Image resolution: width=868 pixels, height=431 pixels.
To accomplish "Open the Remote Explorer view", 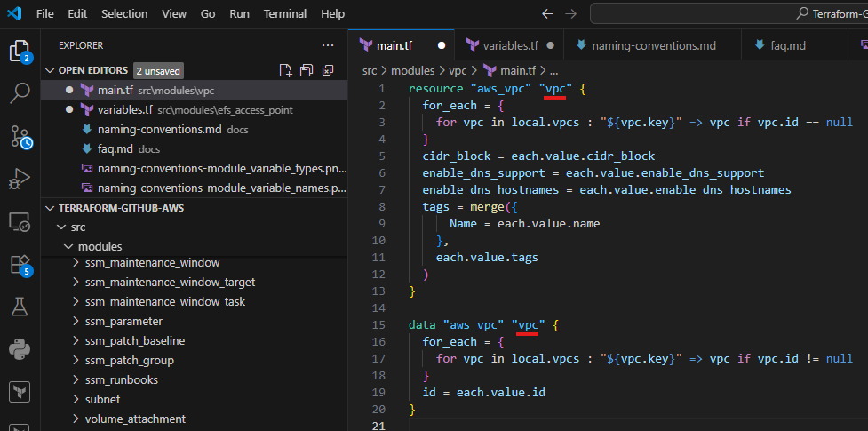I will pyautogui.click(x=20, y=222).
